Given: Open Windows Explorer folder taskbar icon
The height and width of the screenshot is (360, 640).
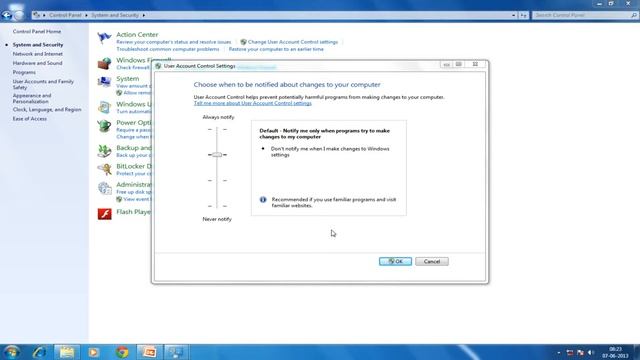Looking at the screenshot, I should (x=67, y=352).
